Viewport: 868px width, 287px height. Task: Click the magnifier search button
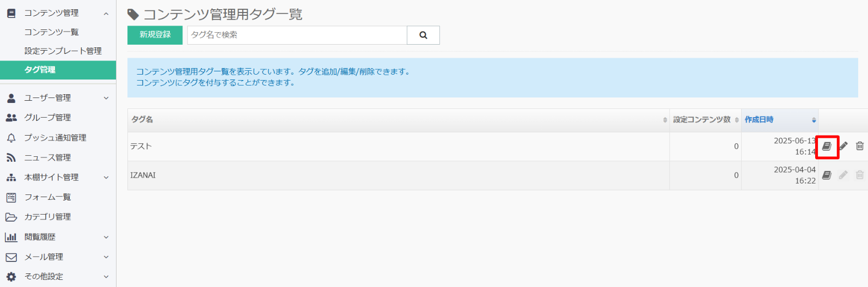pos(423,35)
